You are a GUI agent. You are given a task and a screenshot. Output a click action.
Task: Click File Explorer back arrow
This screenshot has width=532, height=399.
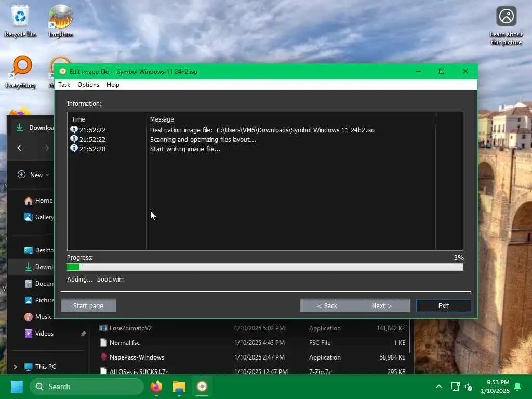(21, 148)
